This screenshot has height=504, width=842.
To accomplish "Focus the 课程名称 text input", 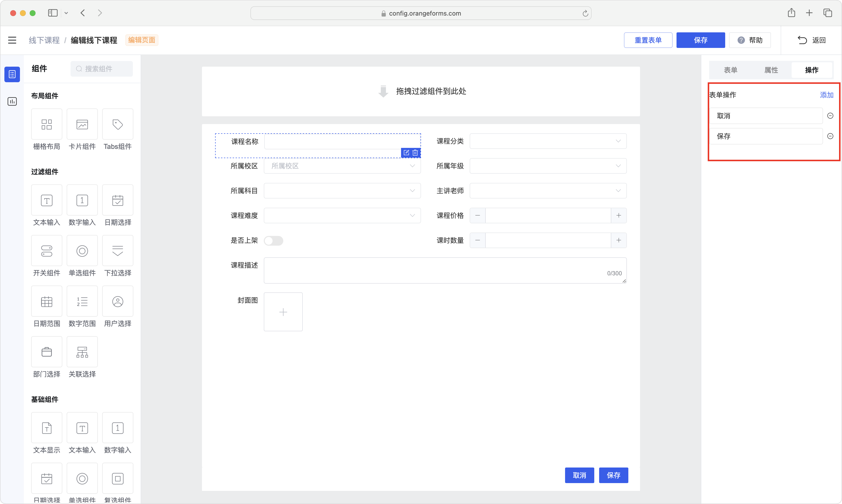I will [342, 141].
